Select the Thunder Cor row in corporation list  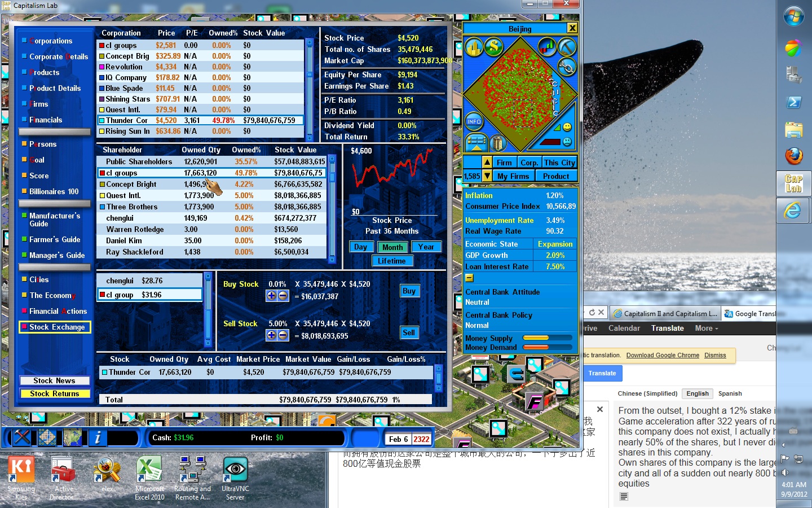tap(201, 120)
